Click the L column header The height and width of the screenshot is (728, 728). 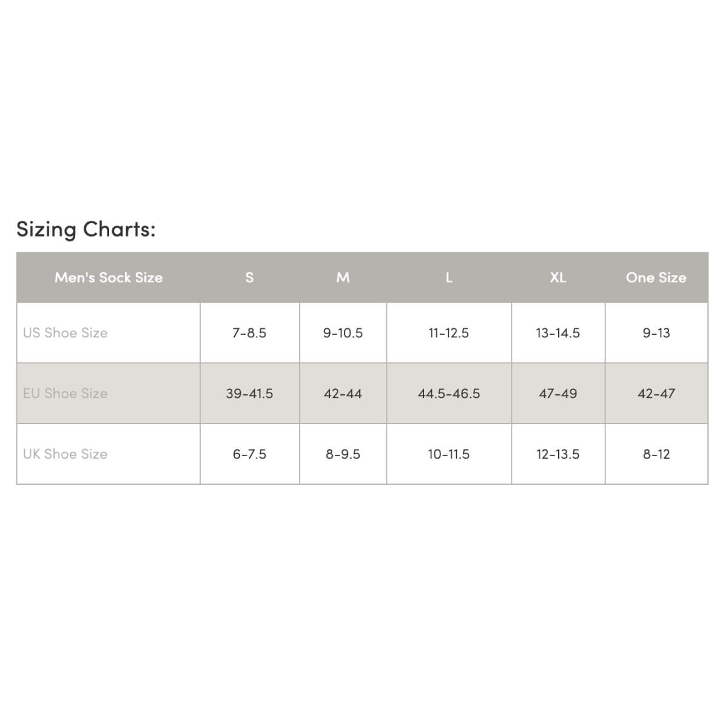tap(449, 277)
